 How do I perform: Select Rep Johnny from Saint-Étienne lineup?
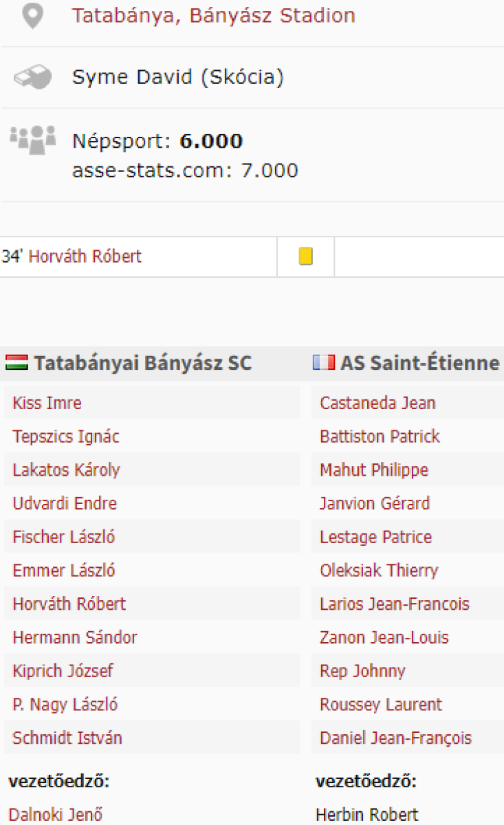click(x=362, y=671)
